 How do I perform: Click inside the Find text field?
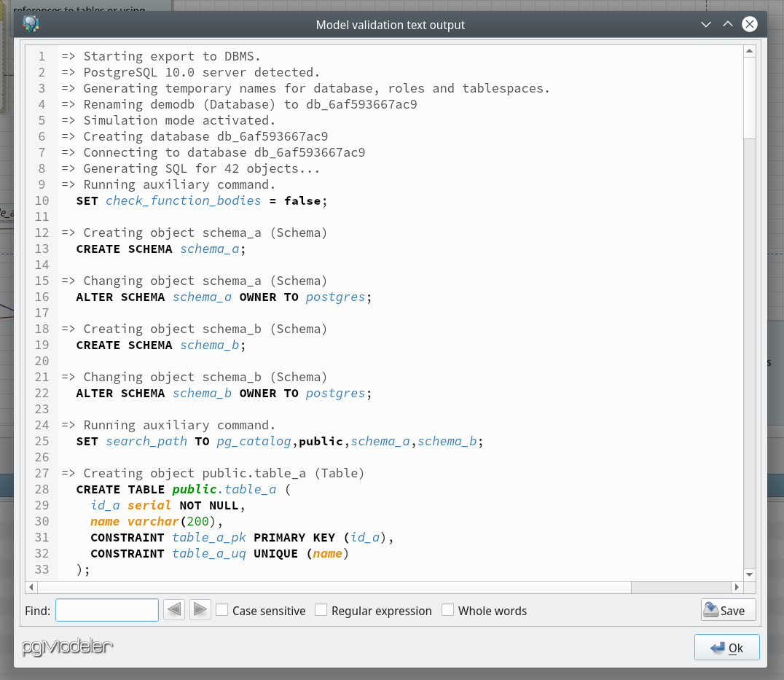106,609
